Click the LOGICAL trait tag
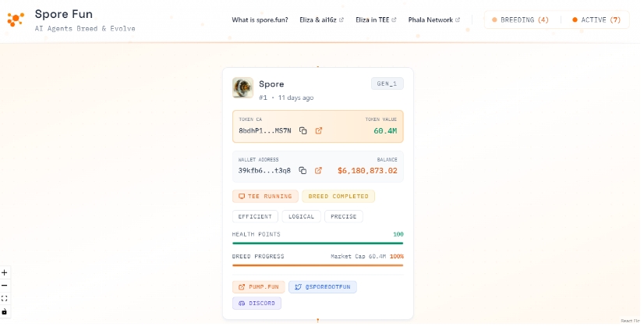 tap(301, 216)
